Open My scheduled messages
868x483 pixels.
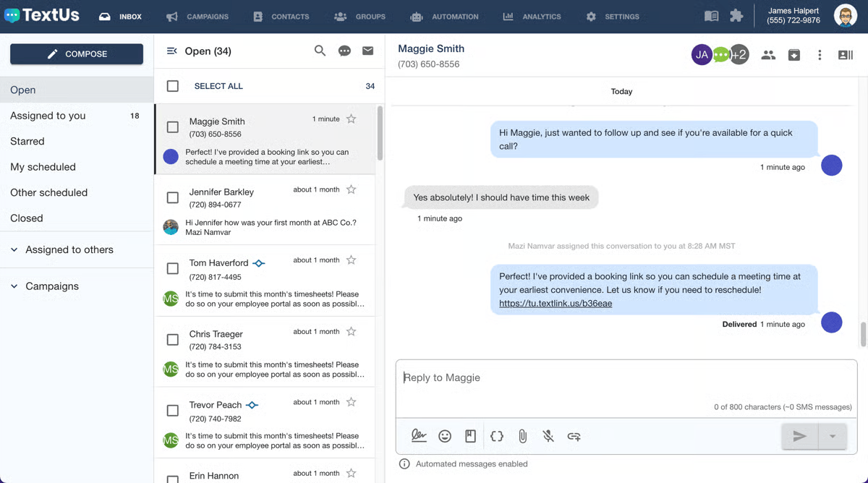[x=77, y=167]
